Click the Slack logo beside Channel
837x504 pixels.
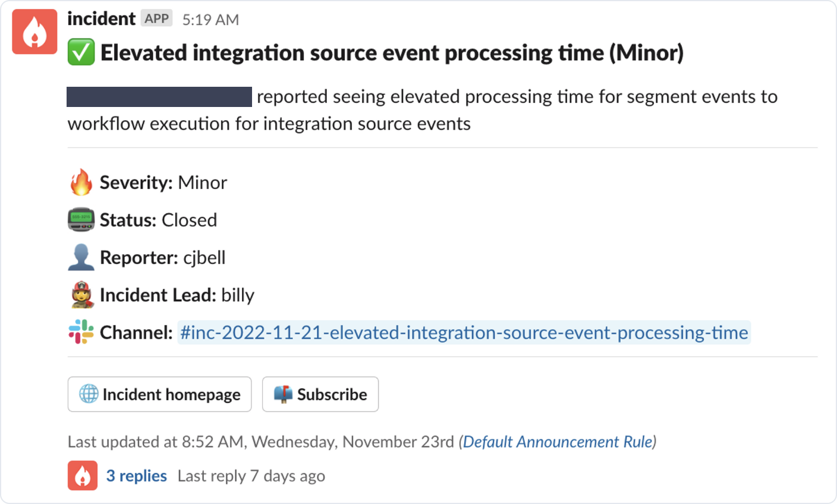tap(81, 332)
